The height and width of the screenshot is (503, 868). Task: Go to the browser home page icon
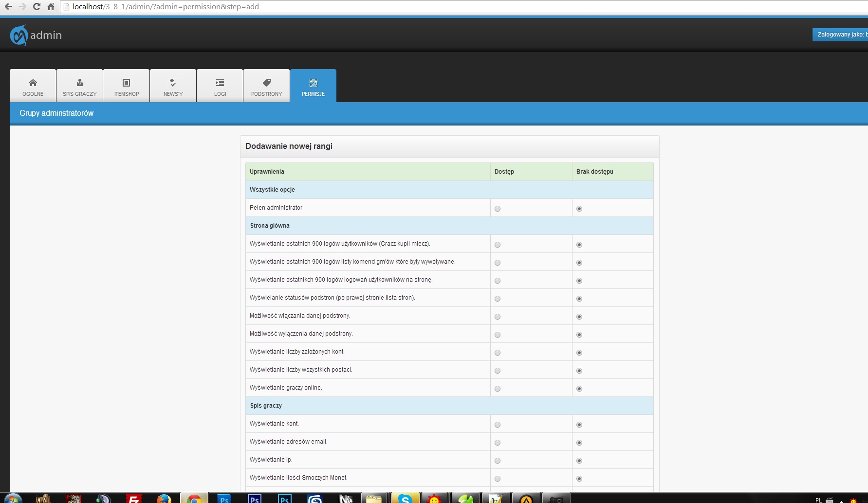point(51,7)
